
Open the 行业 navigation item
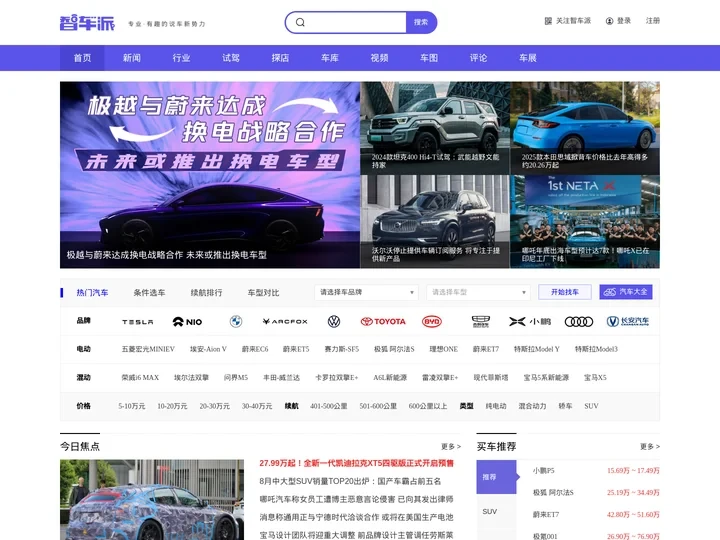[181, 58]
